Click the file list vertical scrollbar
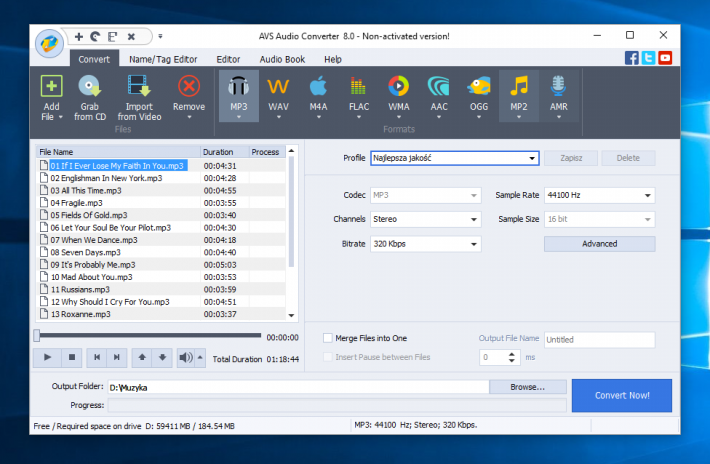Viewport: 710px width, 464px height. (291, 212)
